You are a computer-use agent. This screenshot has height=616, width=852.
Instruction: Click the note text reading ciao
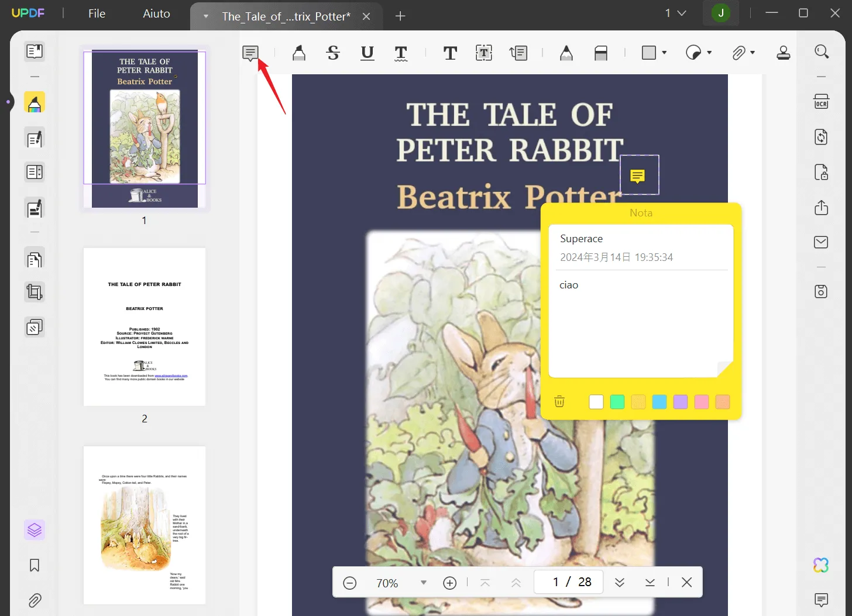tap(569, 285)
